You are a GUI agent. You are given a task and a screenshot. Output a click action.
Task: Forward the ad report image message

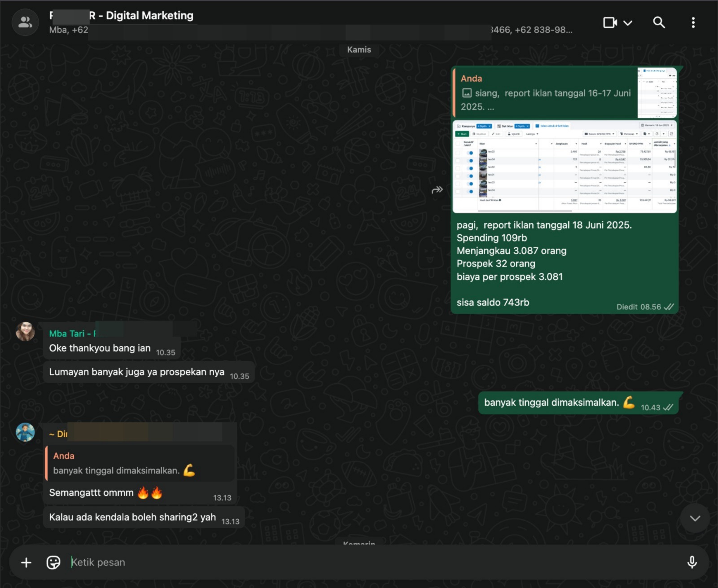(437, 190)
